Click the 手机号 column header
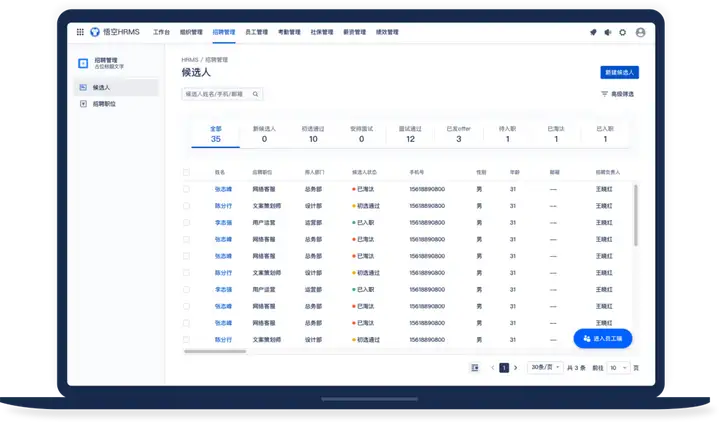Image resolution: width=720 pixels, height=423 pixels. 417,172
